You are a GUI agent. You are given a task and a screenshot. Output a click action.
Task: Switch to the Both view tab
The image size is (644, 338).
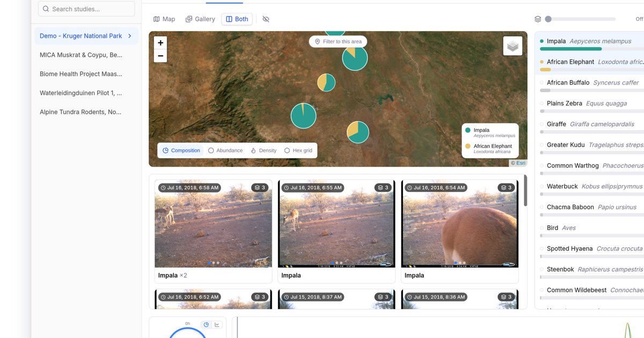(237, 19)
